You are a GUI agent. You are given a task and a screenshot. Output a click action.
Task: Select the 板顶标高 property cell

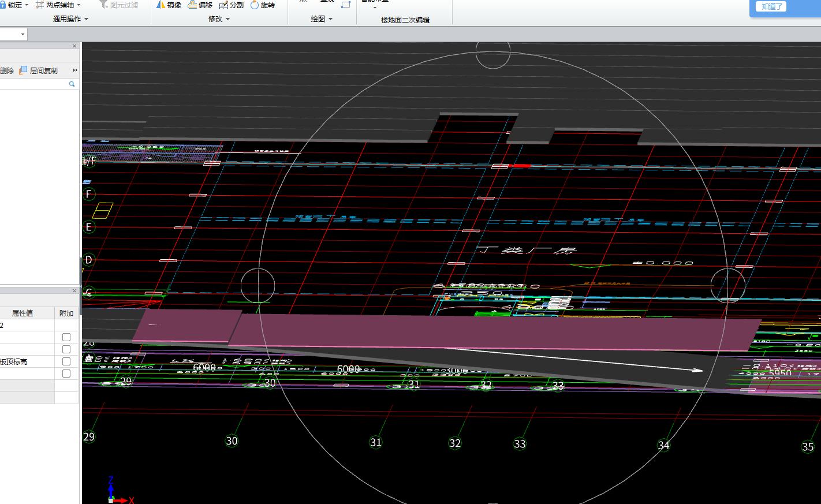pos(27,361)
